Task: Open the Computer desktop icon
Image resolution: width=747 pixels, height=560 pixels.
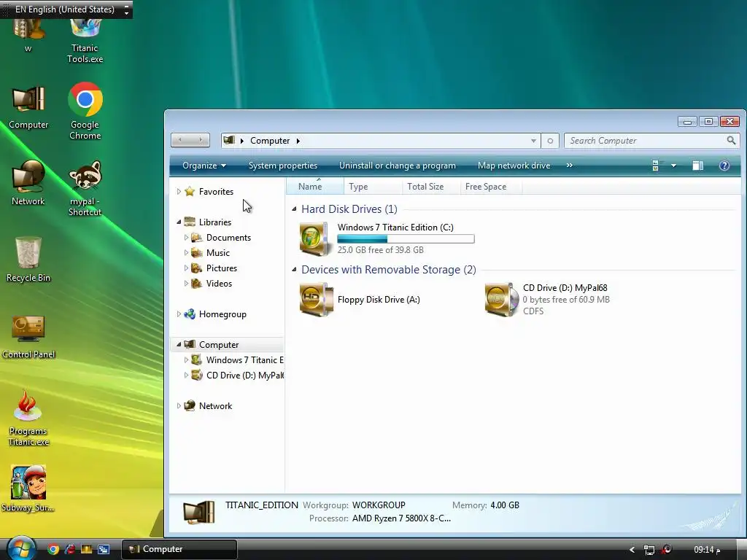Action: click(x=28, y=108)
